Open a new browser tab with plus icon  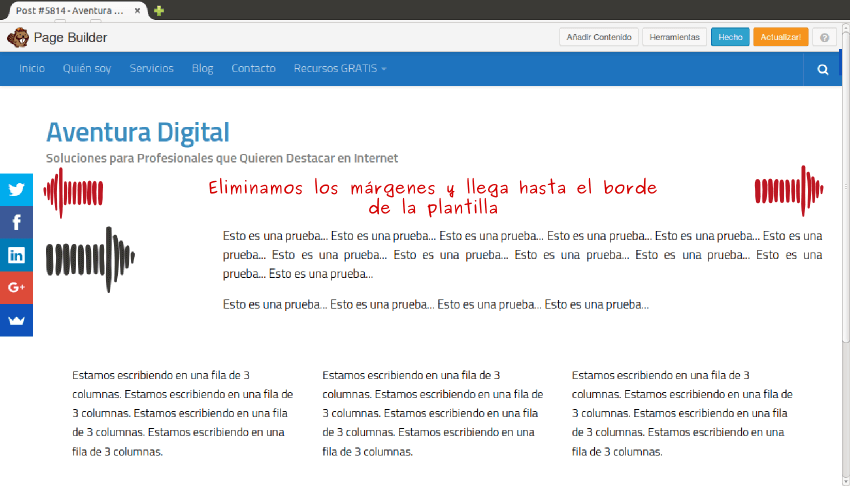159,11
